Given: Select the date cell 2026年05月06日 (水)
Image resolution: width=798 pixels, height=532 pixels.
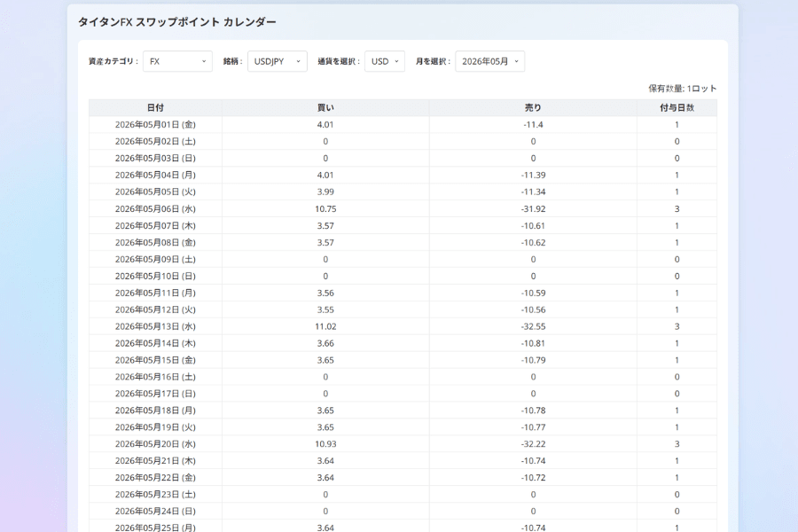Looking at the screenshot, I should click(155, 208).
